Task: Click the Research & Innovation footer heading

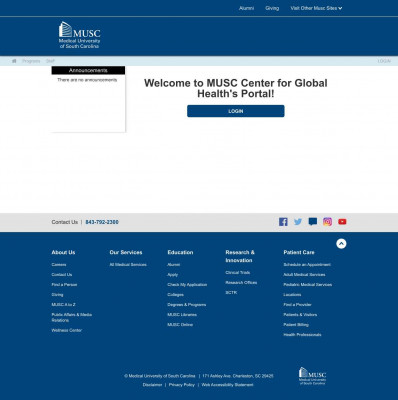Action: (x=240, y=256)
